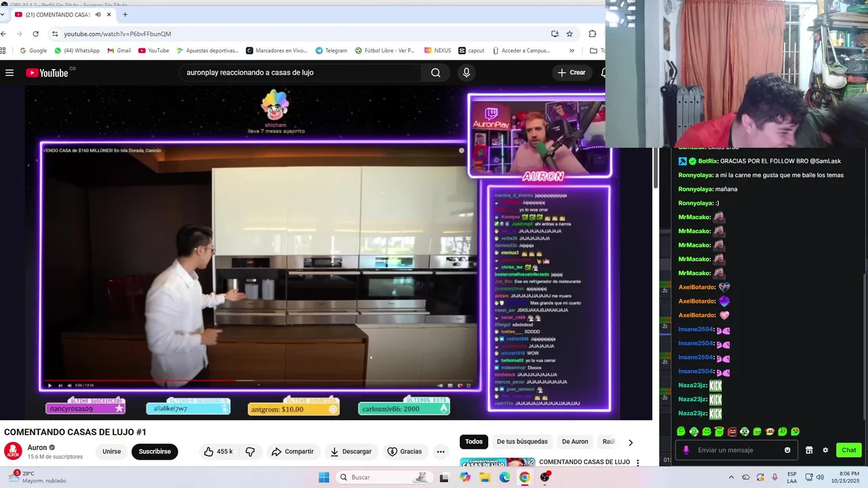Open the chat shop store icon

pyautogui.click(x=809, y=450)
